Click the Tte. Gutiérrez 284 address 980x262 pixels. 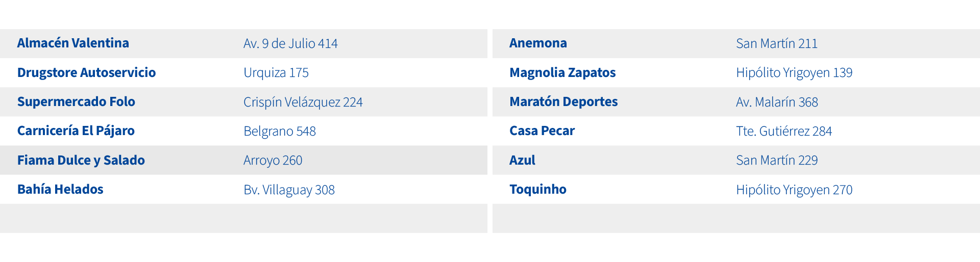784,132
